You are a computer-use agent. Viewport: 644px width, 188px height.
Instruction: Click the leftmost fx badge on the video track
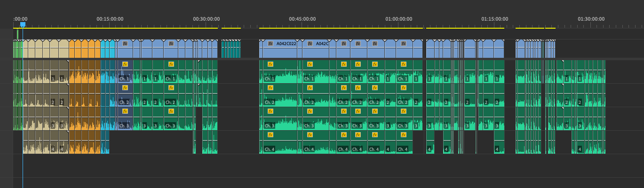pyautogui.click(x=125, y=44)
